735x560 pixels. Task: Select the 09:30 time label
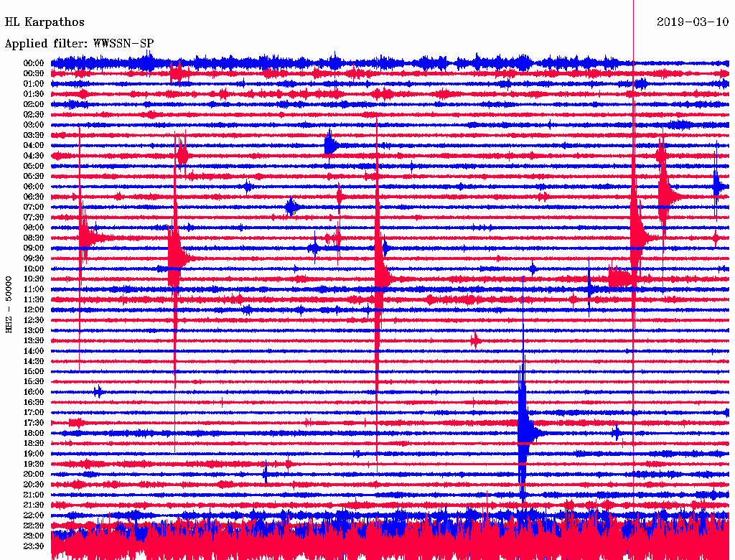[x=34, y=258]
